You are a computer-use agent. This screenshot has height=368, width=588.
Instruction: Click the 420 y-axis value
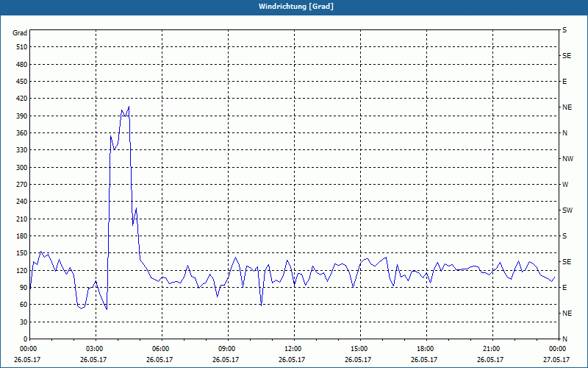click(x=21, y=99)
